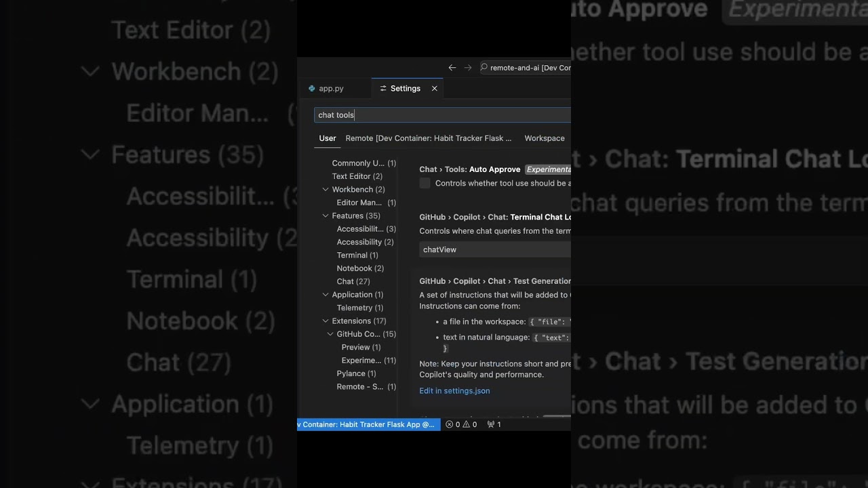Collapse the Workbench settings group
This screenshot has width=868, height=488.
point(325,189)
